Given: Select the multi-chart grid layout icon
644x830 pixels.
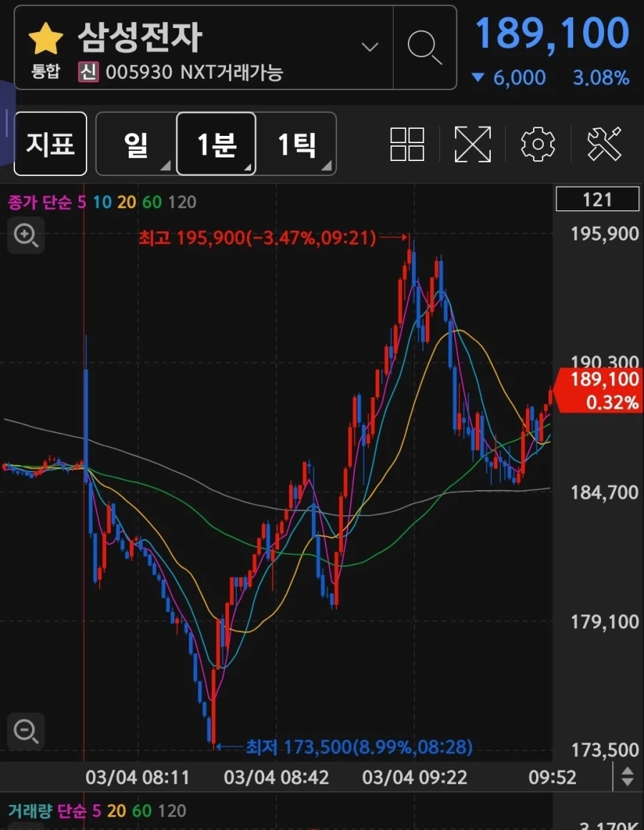Looking at the screenshot, I should pos(406,144).
